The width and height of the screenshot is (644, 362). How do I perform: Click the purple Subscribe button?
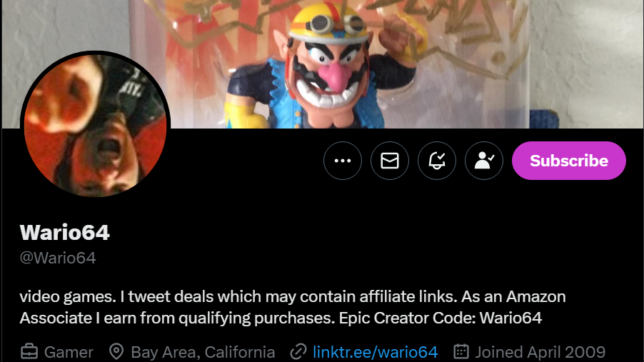coord(569,161)
